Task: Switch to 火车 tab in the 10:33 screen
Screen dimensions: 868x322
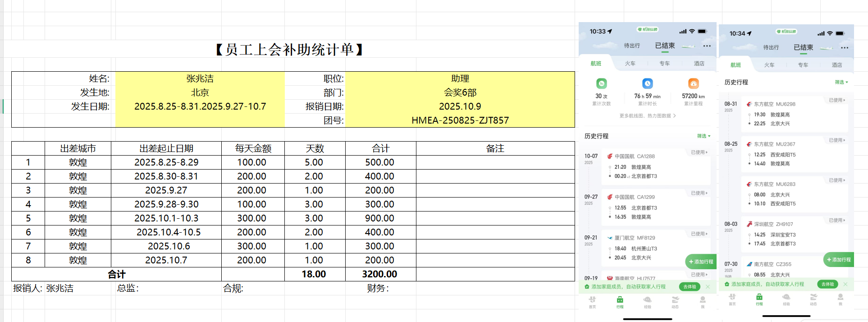Action: coord(630,64)
